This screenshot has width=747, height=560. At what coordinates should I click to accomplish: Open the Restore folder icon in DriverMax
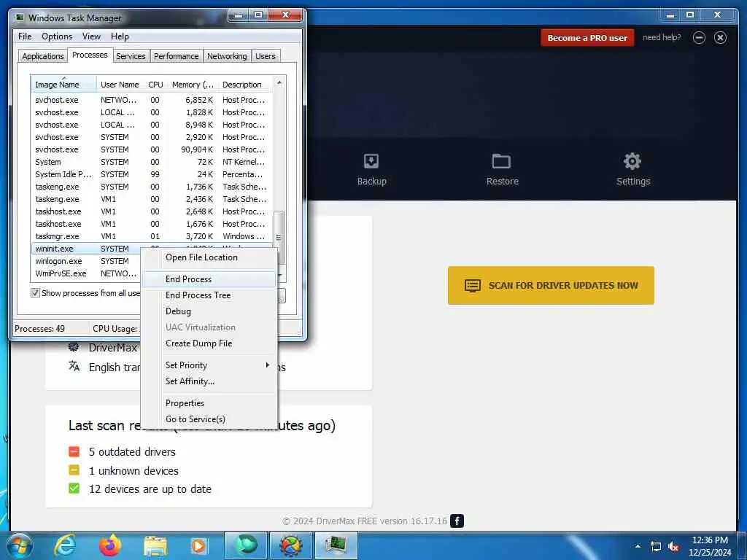(501, 161)
